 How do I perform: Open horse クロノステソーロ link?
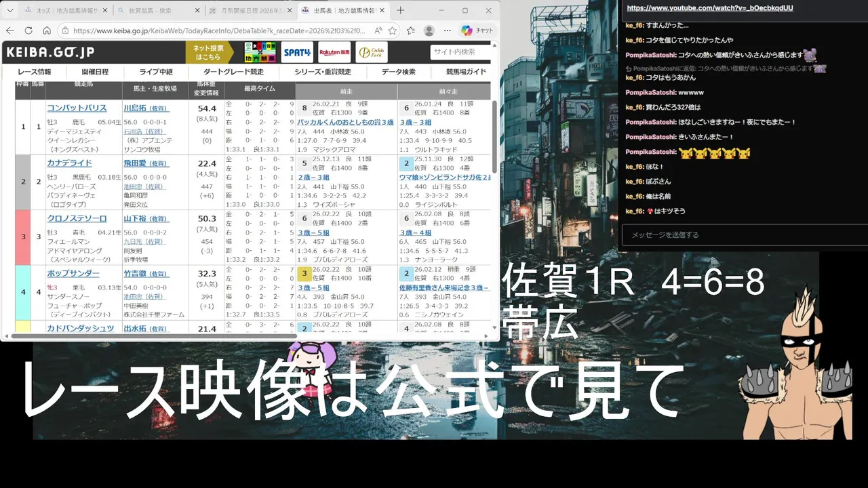pos(77,218)
